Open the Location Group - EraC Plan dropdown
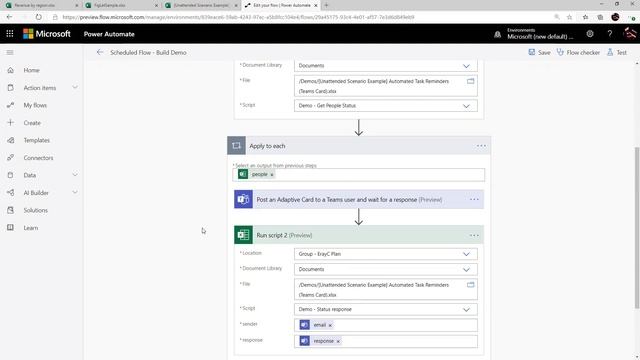 [x=386, y=254]
